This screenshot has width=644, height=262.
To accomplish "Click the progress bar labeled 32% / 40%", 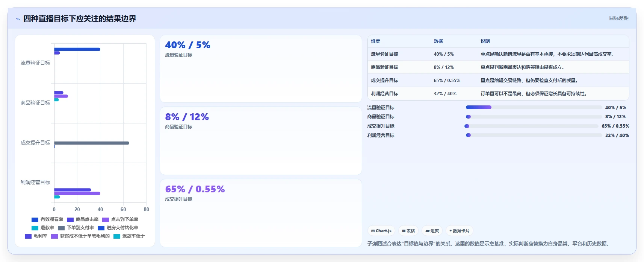I will (534, 135).
